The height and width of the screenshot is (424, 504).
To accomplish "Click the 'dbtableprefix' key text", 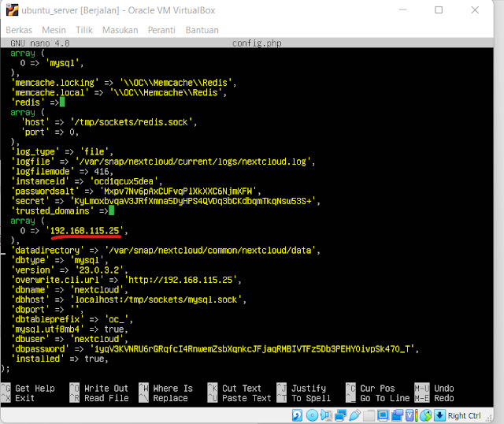I will tap(47, 319).
